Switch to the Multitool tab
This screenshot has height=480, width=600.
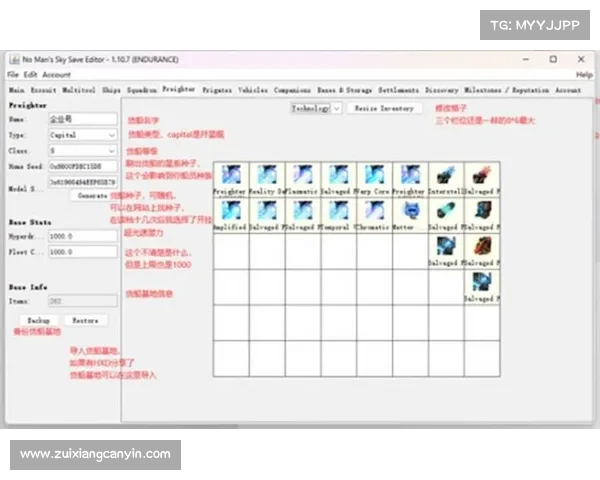coord(79,90)
